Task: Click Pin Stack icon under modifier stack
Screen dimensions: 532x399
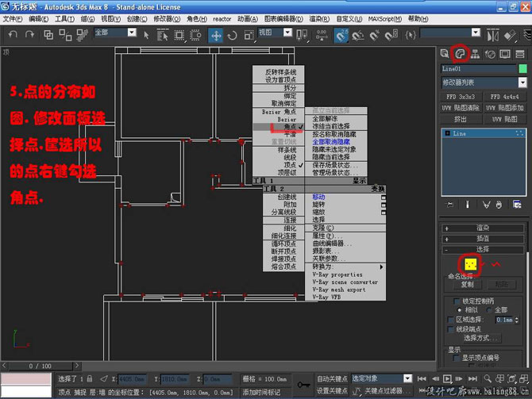Action: click(450, 205)
